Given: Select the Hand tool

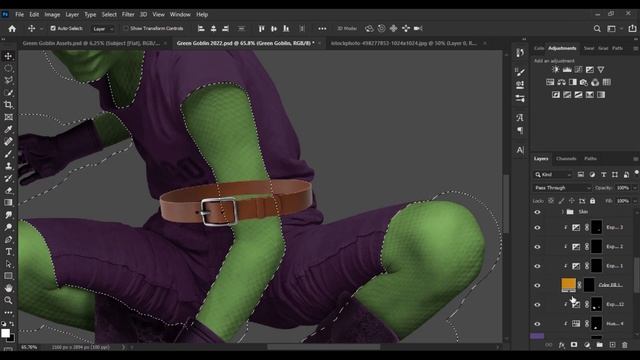Looking at the screenshot, I should coord(8,288).
